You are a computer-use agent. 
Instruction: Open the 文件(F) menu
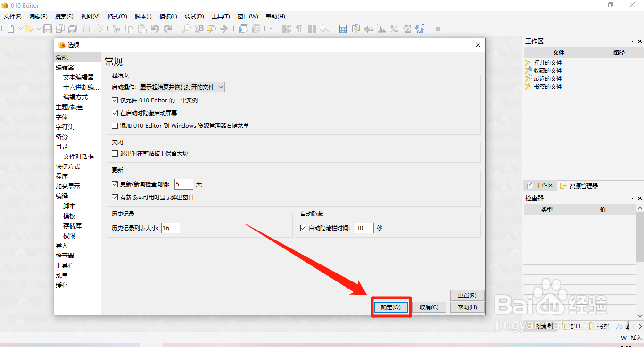click(x=13, y=17)
